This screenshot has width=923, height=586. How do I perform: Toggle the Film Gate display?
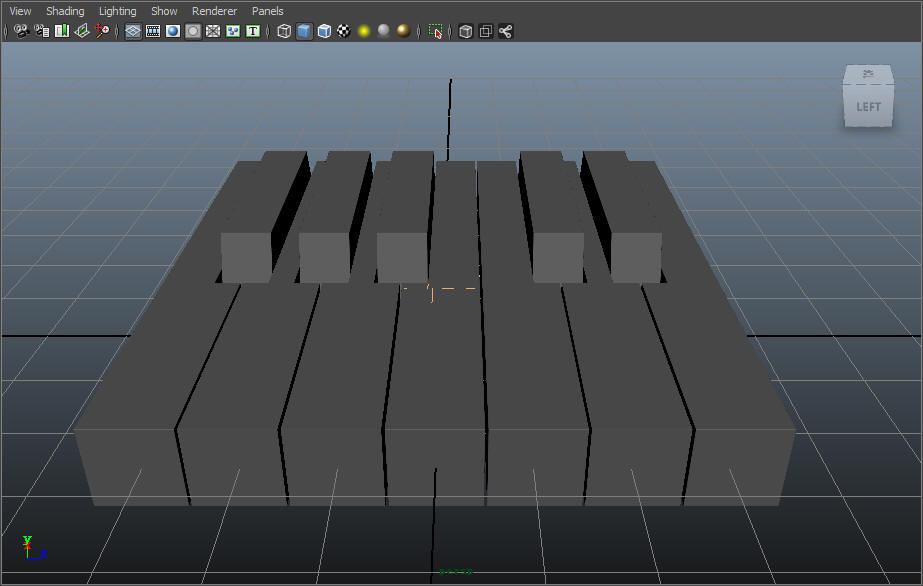point(153,31)
